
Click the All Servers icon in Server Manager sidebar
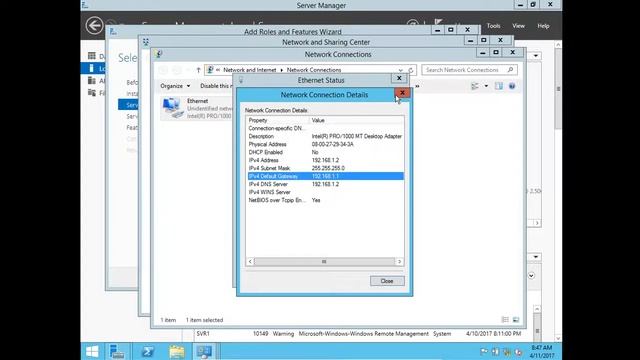[x=92, y=81]
